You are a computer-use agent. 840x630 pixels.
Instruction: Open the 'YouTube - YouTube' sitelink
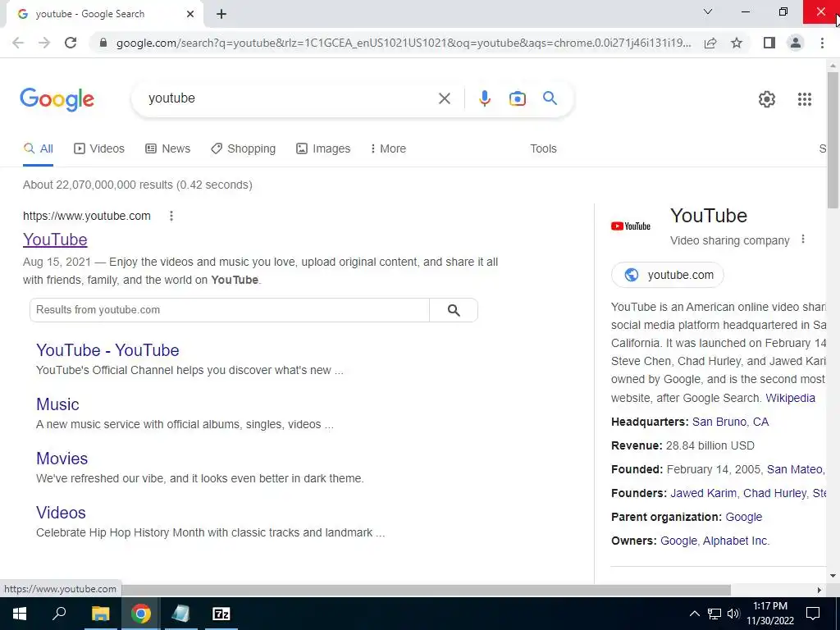click(107, 350)
